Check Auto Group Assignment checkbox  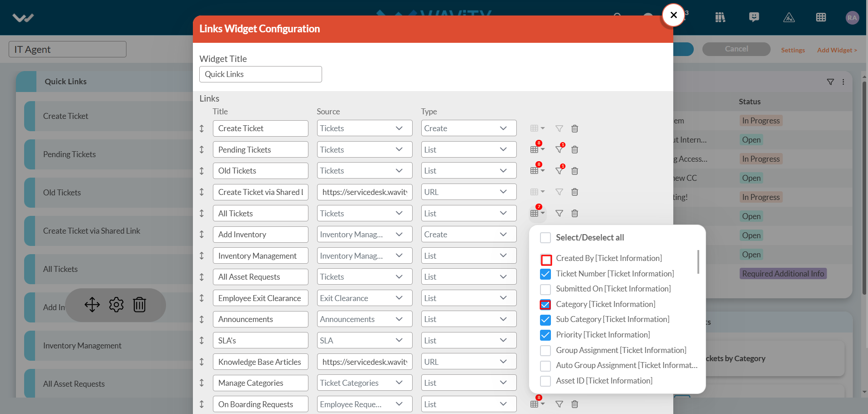pyautogui.click(x=545, y=366)
